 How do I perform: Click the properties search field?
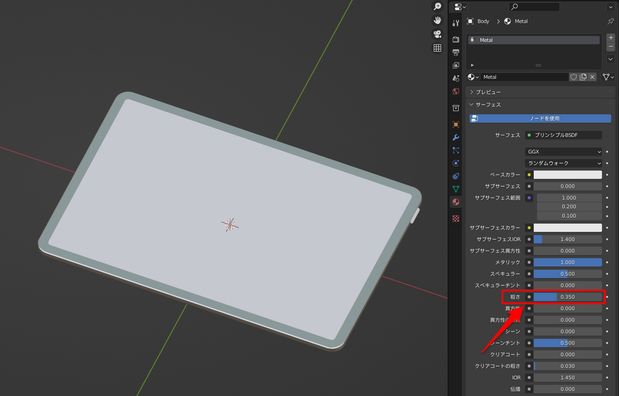534,7
